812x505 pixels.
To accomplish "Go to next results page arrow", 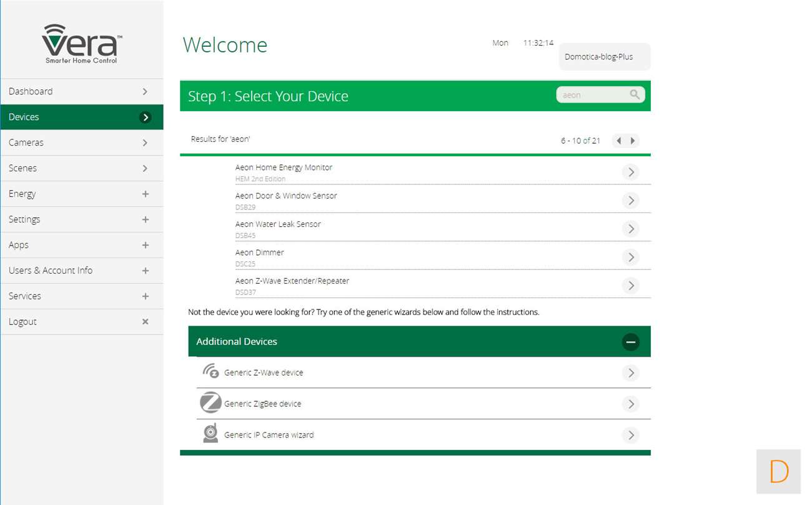I will [633, 141].
